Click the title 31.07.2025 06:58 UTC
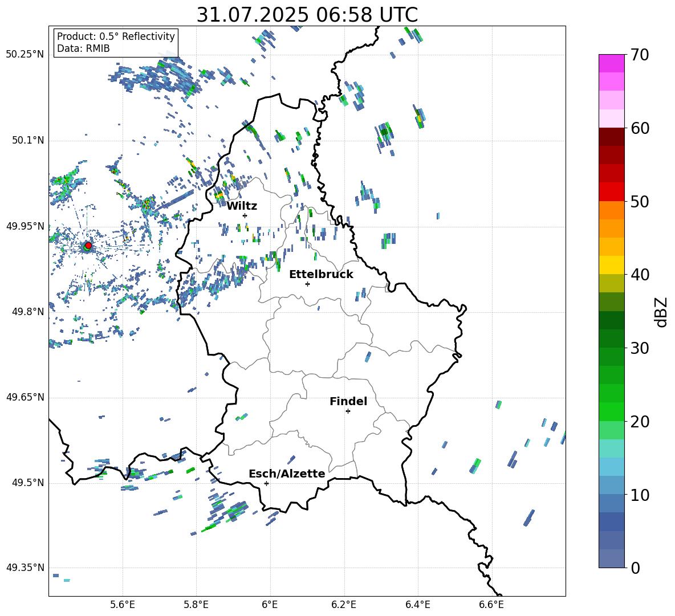Viewport: 675px width, 616px height. [307, 15]
